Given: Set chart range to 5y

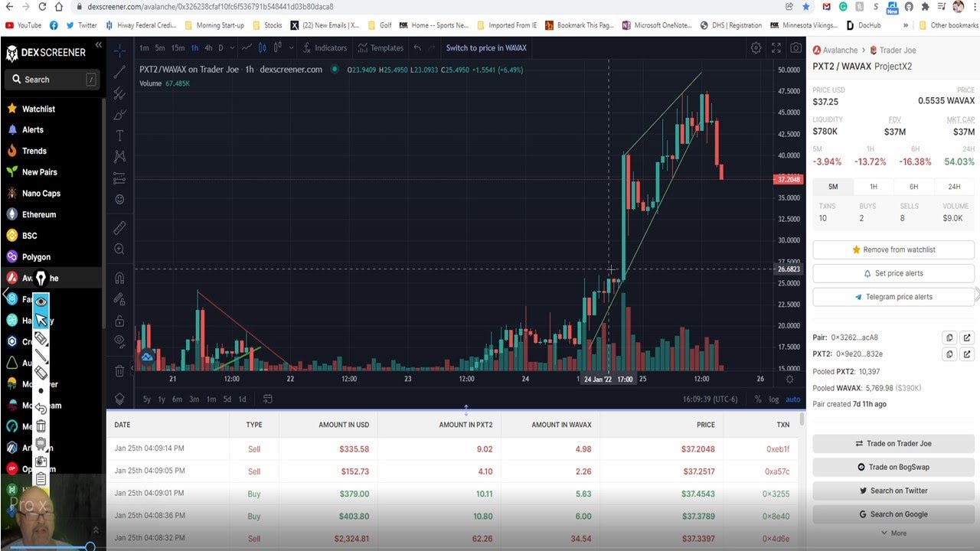Looking at the screenshot, I should point(147,399).
